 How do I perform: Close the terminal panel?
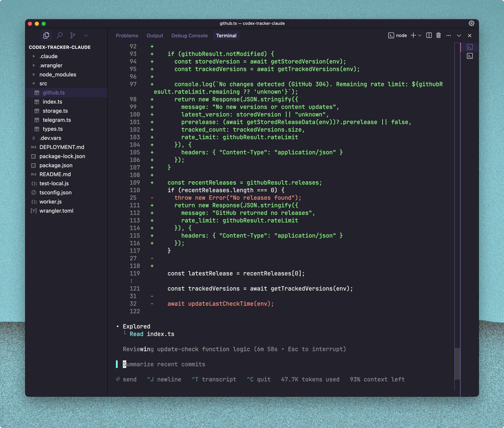[x=470, y=36]
